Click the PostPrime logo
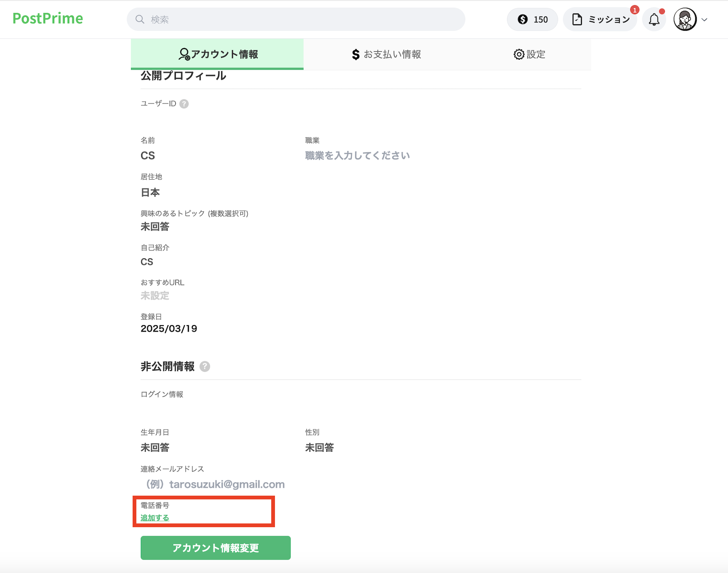The width and height of the screenshot is (728, 573). click(48, 18)
